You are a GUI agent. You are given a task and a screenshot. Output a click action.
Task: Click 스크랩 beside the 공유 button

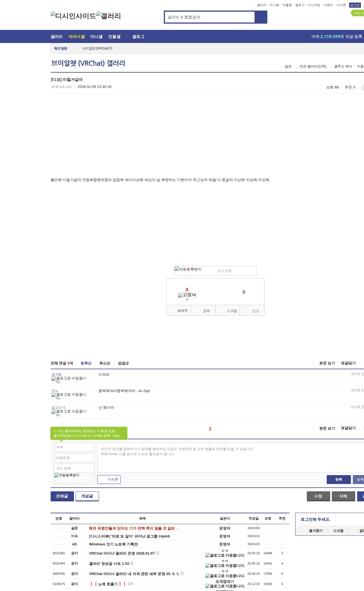(227, 311)
